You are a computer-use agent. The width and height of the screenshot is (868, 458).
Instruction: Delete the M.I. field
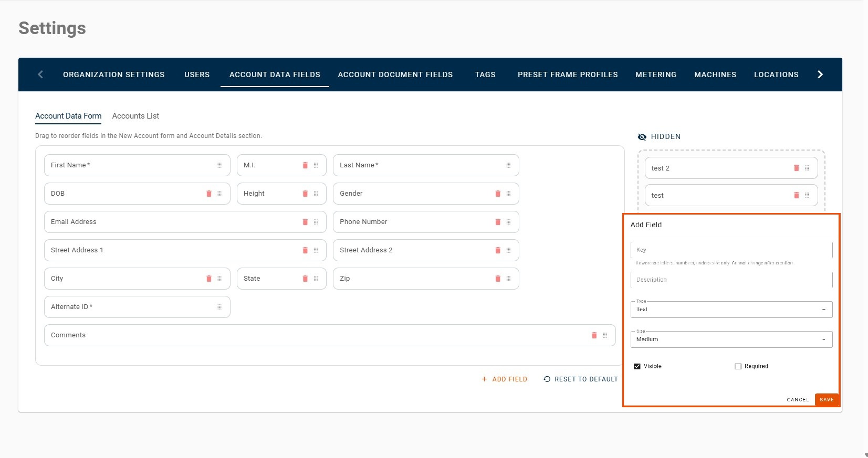coord(305,165)
